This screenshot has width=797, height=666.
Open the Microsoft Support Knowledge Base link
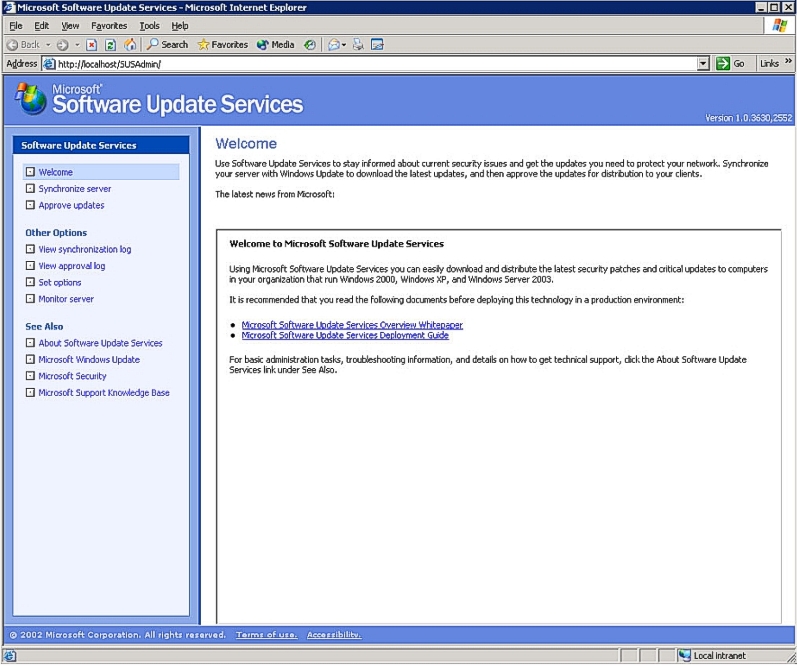coord(104,392)
